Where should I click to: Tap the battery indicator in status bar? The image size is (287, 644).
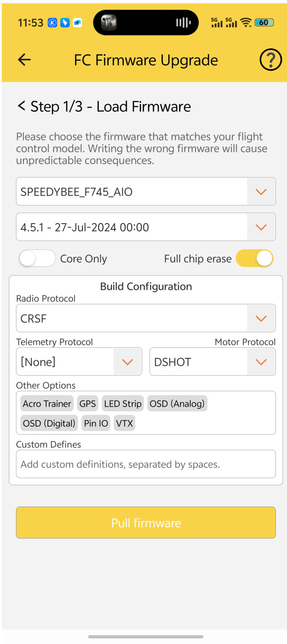264,22
